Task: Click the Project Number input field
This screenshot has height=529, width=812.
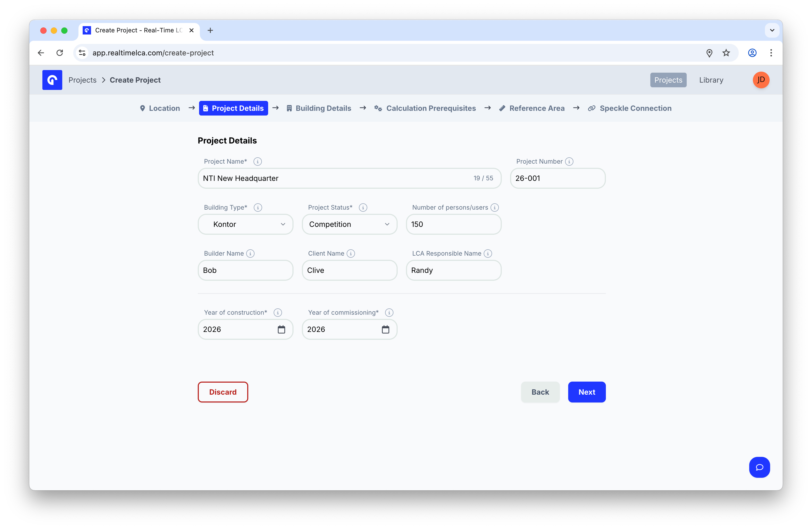Action: click(558, 178)
